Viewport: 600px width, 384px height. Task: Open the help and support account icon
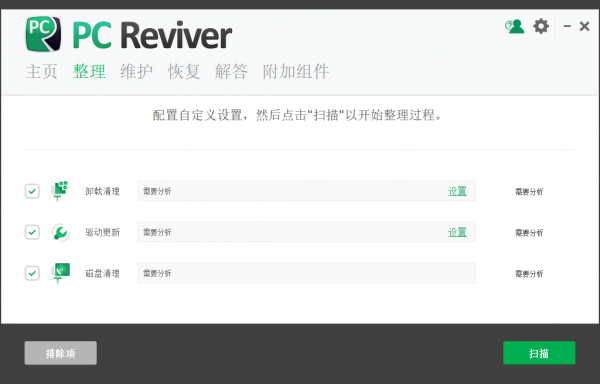coord(515,26)
